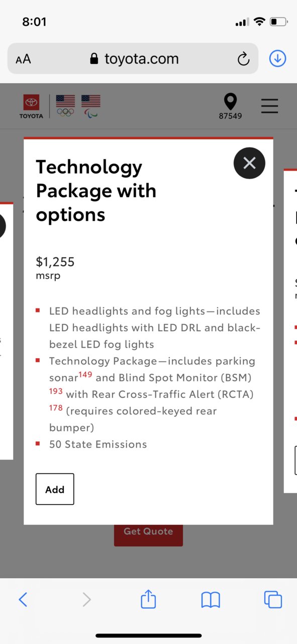Open footnote 193 link

pyautogui.click(x=56, y=391)
